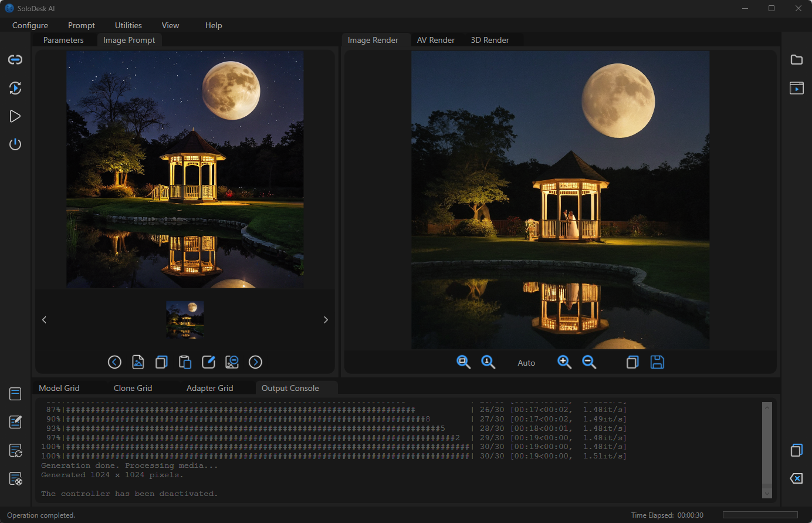The width and height of the screenshot is (812, 523).
Task: Open the Configure menu
Action: 30,25
